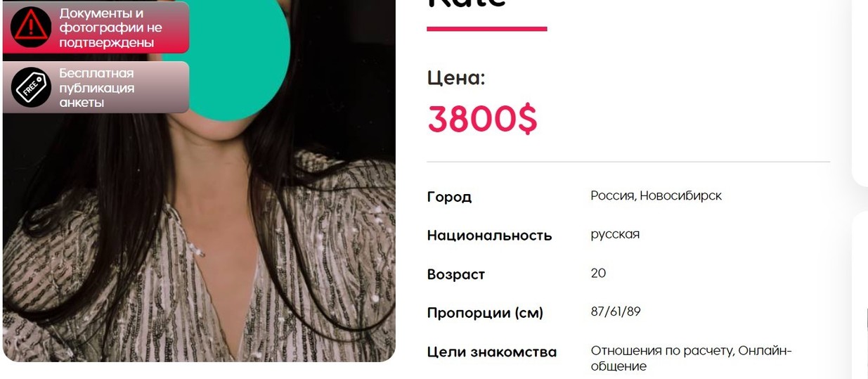Click the Цели знакомства field label
Screen dimensions: 868x379
tap(492, 352)
